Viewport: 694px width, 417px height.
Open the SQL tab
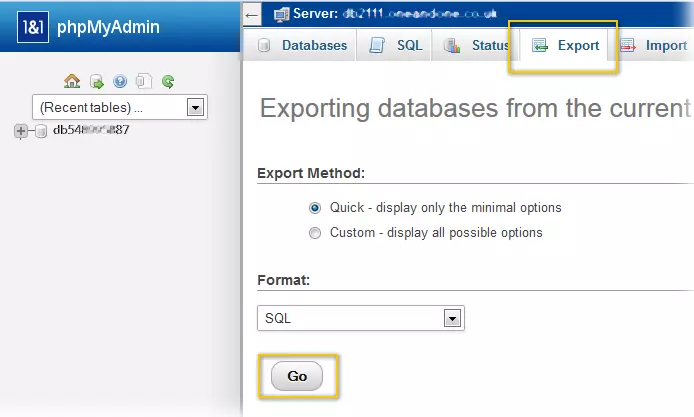pos(396,45)
